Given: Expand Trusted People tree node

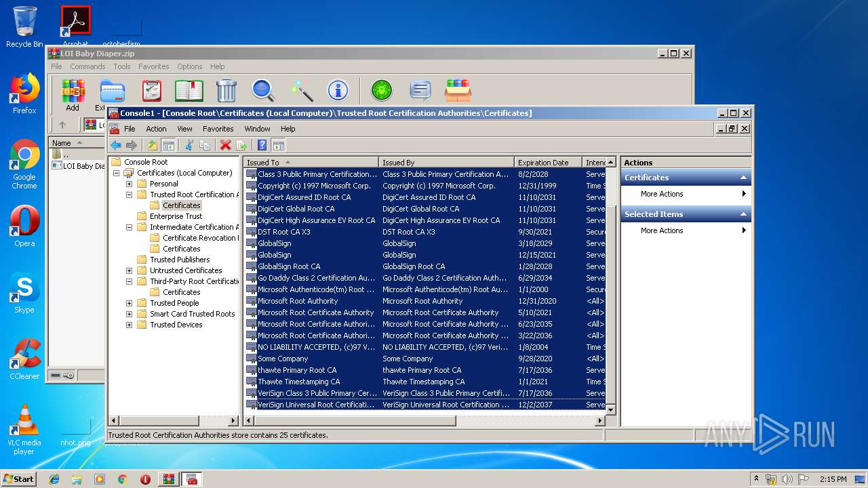Looking at the screenshot, I should [x=129, y=303].
